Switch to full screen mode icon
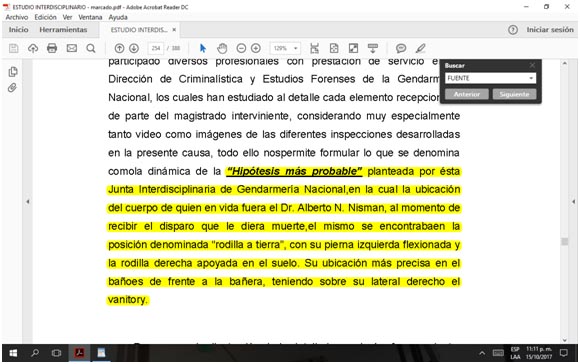This screenshot has height=364, width=580. 353,48
